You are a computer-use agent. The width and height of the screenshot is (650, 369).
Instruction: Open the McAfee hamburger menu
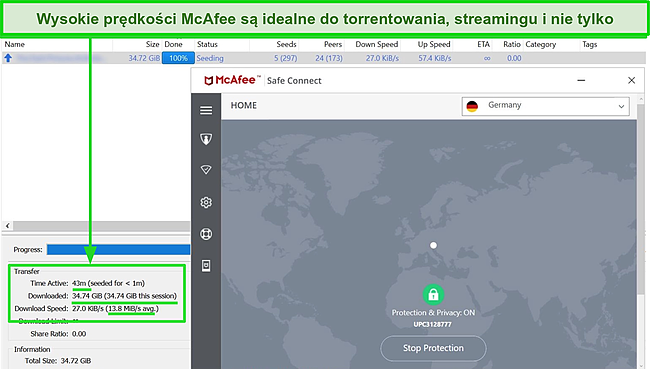tap(206, 110)
